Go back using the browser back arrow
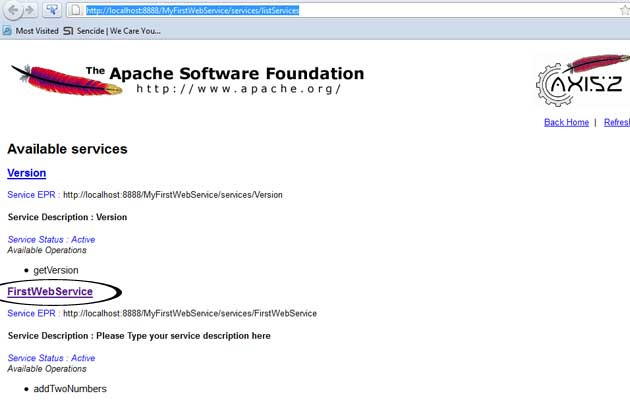Screen dimensions: 630x408 pos(13,10)
